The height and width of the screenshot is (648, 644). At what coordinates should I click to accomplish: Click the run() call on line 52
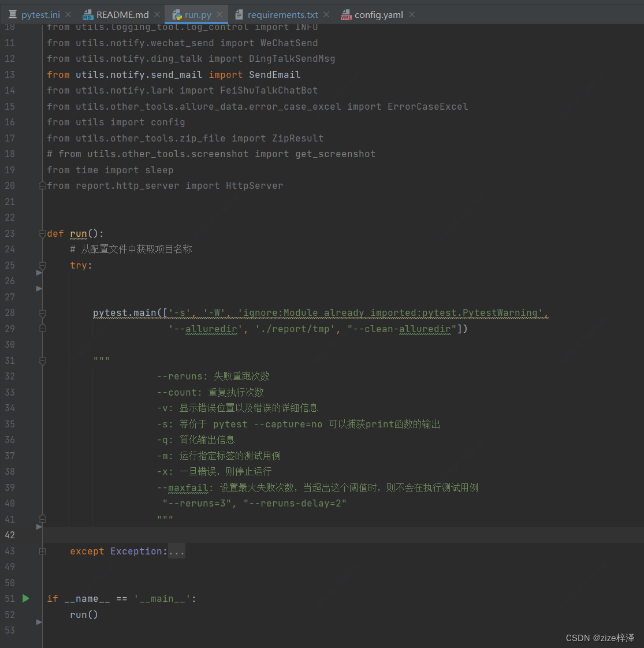tap(84, 615)
